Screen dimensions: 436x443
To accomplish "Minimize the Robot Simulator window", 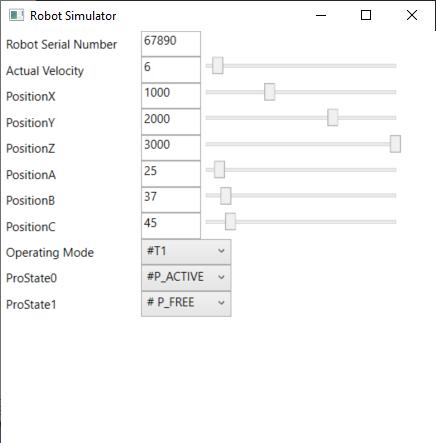I will pos(321,15).
